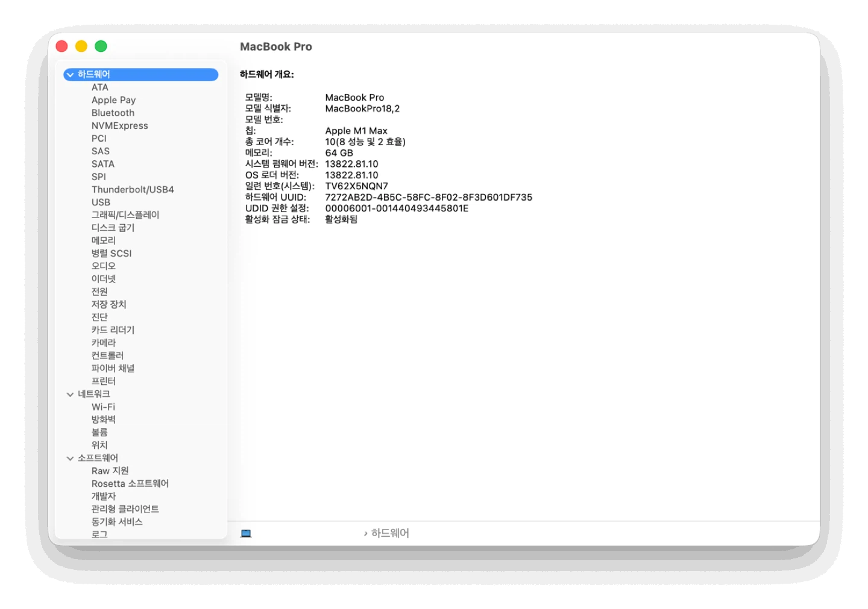Click the MacBook Pro window title
Screen dimensions: 868x609
(x=276, y=46)
